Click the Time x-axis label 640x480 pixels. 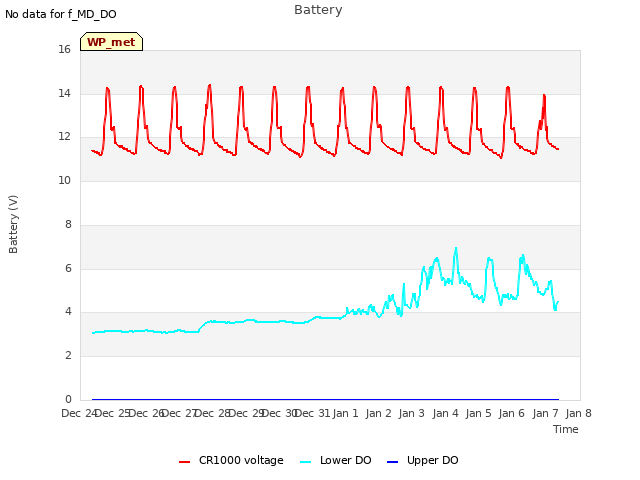(x=566, y=429)
